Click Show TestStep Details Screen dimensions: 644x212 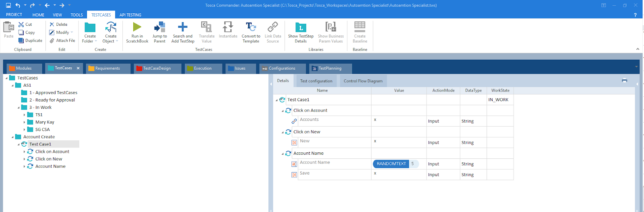tap(301, 32)
